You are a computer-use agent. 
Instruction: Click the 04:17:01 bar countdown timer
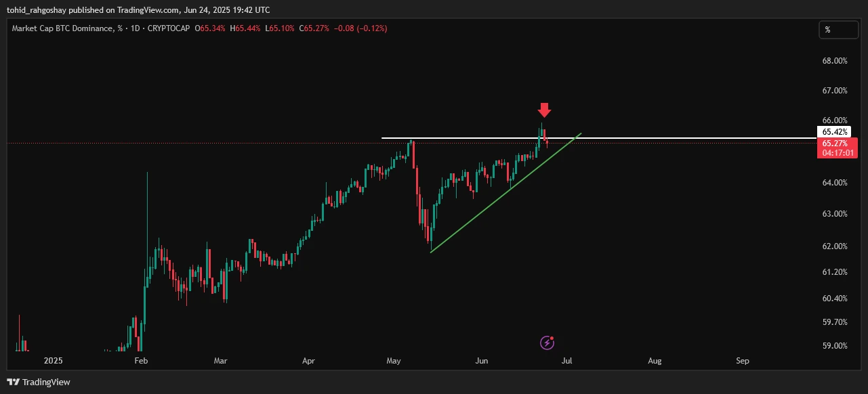click(838, 154)
